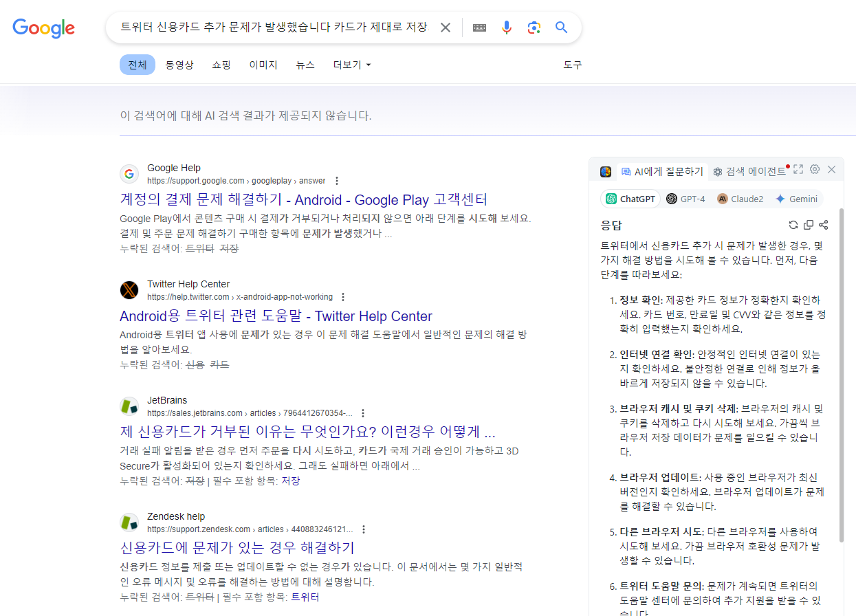Click the Google Help favicon

tap(129, 174)
